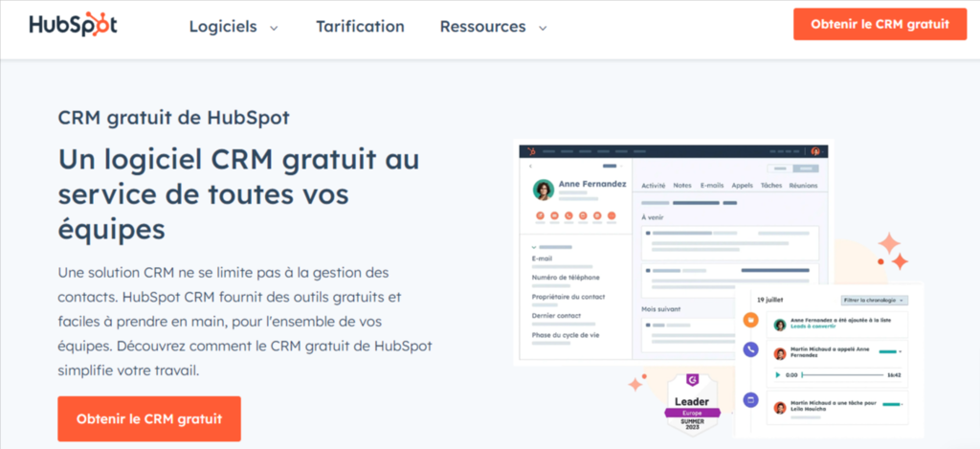Viewport: 980px width, 449px height.
Task: Click the purple calendar icon on the timeline
Action: 750,399
